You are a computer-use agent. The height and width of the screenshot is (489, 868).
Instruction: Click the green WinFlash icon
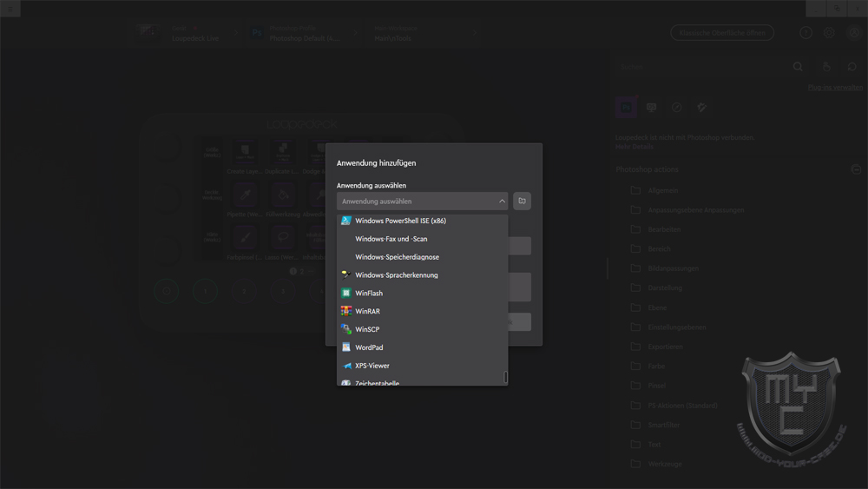click(346, 293)
